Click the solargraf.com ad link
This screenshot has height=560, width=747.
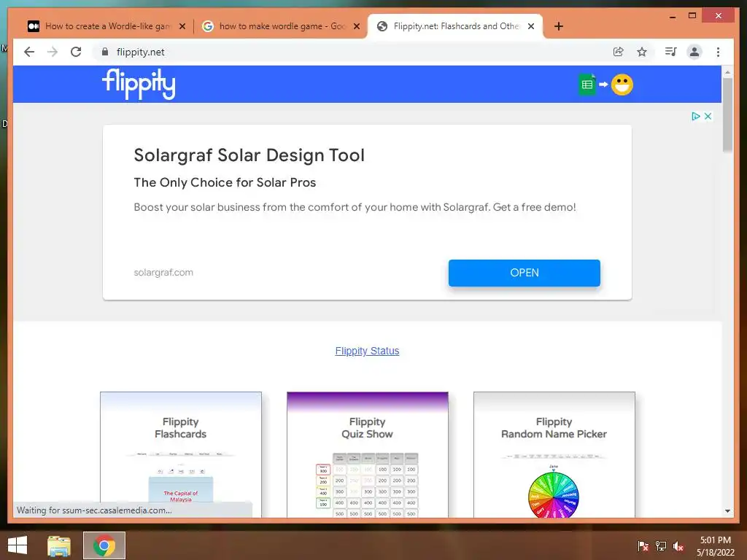pos(163,273)
